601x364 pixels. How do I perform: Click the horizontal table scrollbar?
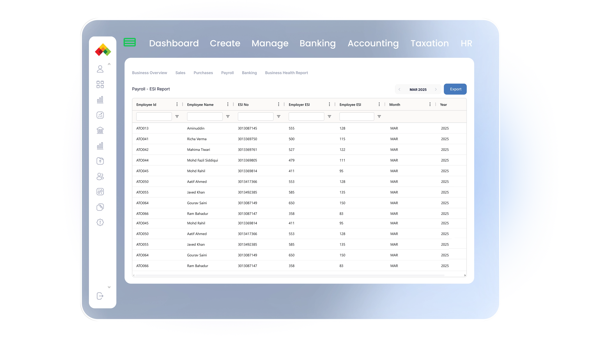coord(290,275)
